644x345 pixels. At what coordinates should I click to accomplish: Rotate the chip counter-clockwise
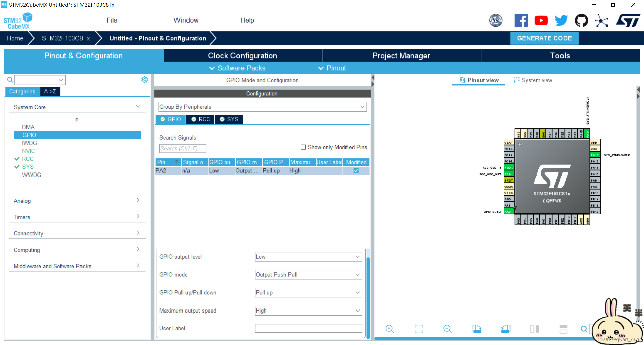[x=506, y=329]
